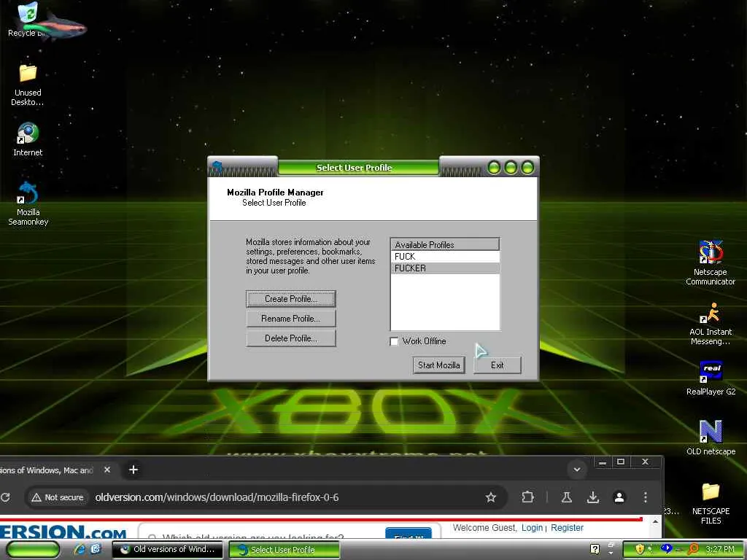The image size is (747, 560).
Task: Click the first green title bar orb
Action: [x=494, y=168]
